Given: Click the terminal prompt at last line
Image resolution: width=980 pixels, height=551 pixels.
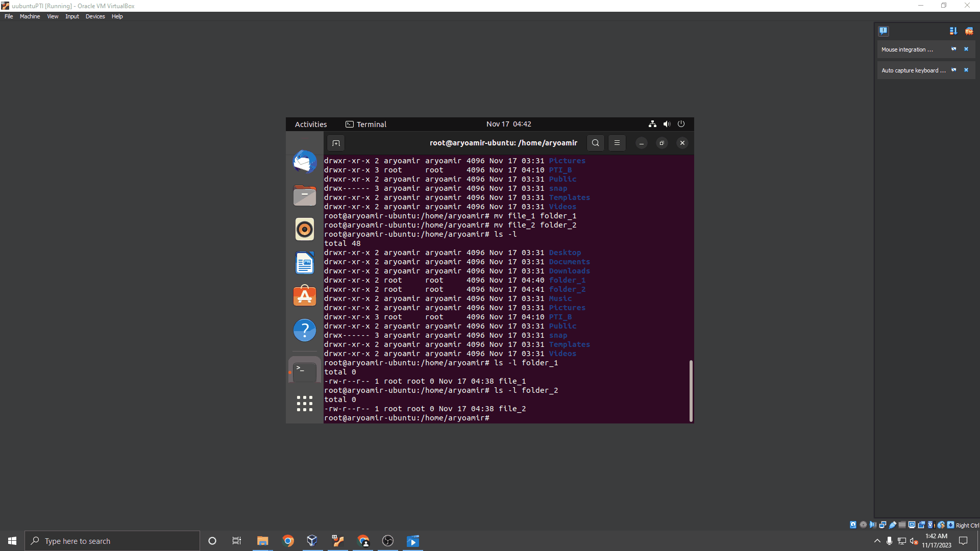Looking at the screenshot, I should point(407,418).
